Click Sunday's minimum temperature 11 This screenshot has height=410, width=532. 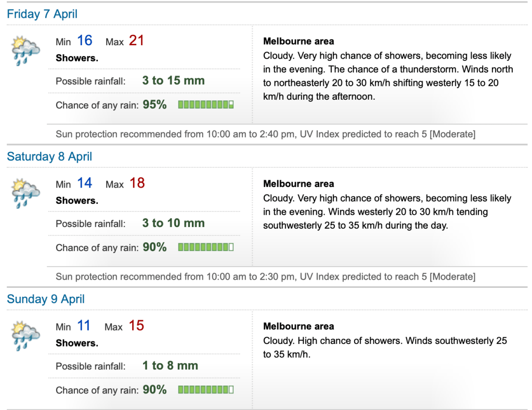(84, 326)
